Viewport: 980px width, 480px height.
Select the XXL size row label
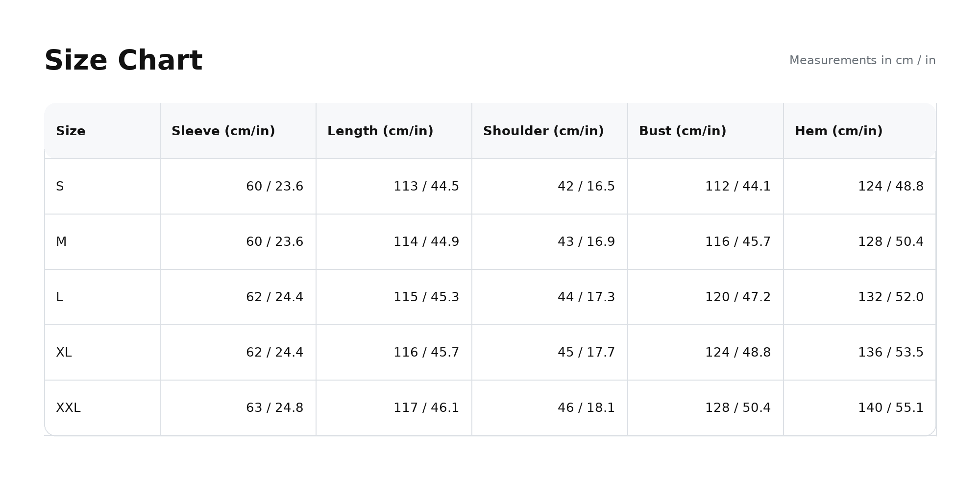[x=68, y=408]
